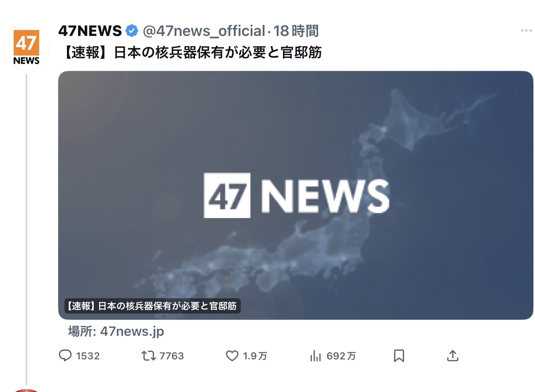This screenshot has width=535, height=392.
Task: Click the 1.9万 like count
Action: point(255,356)
